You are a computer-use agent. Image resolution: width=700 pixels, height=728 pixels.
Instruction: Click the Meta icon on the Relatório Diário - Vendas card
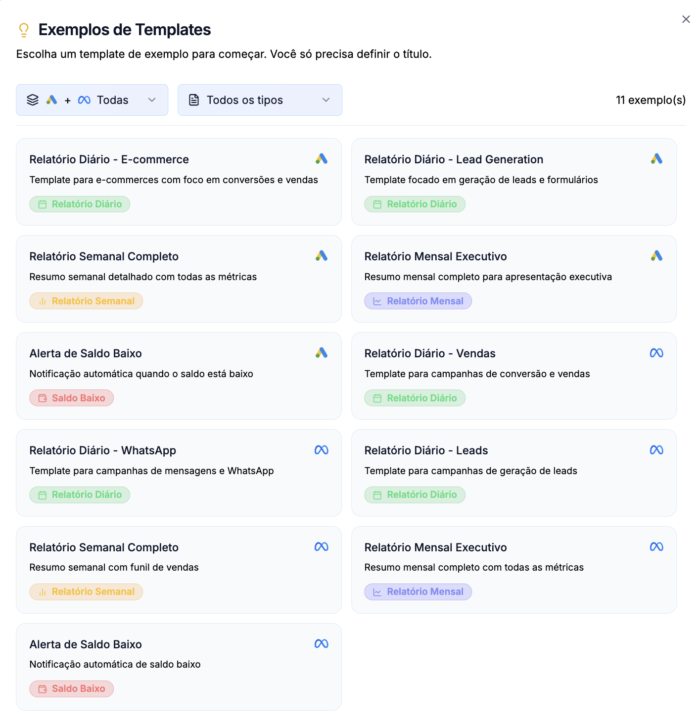point(656,353)
